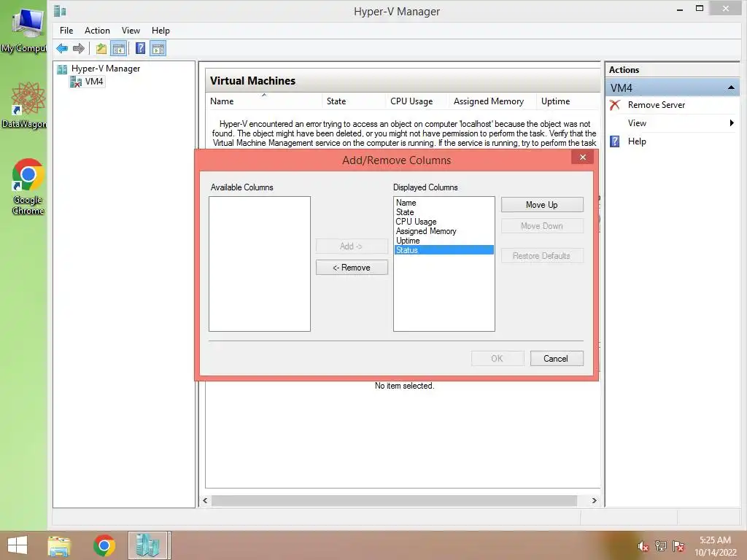Click the horizontal scrollbar left arrow
The width and height of the screenshot is (747, 560).
click(x=205, y=500)
